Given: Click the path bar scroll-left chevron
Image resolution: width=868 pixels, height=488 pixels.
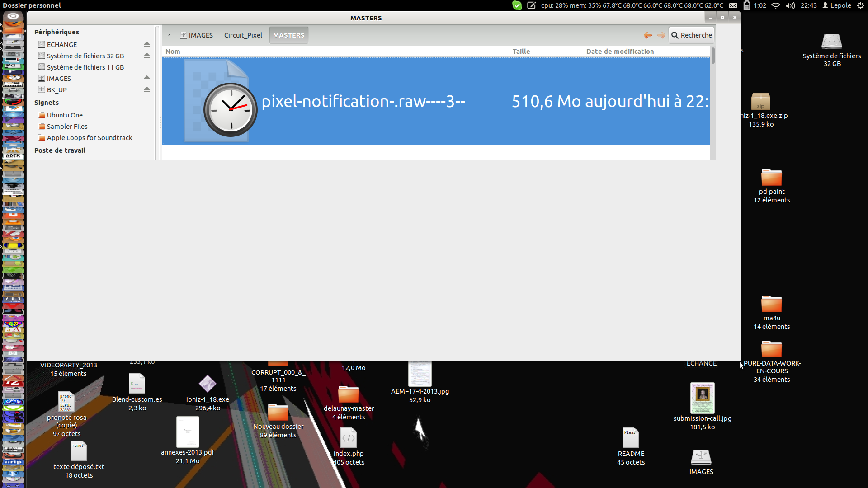Looking at the screenshot, I should (169, 35).
